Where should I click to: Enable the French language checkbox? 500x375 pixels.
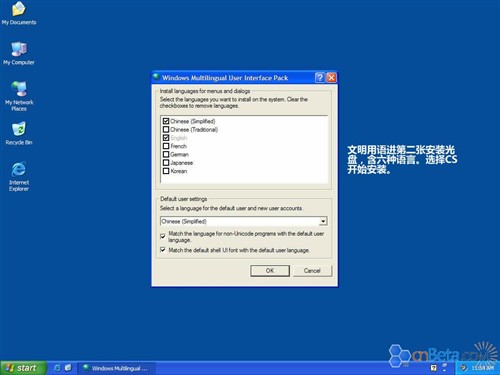point(166,146)
